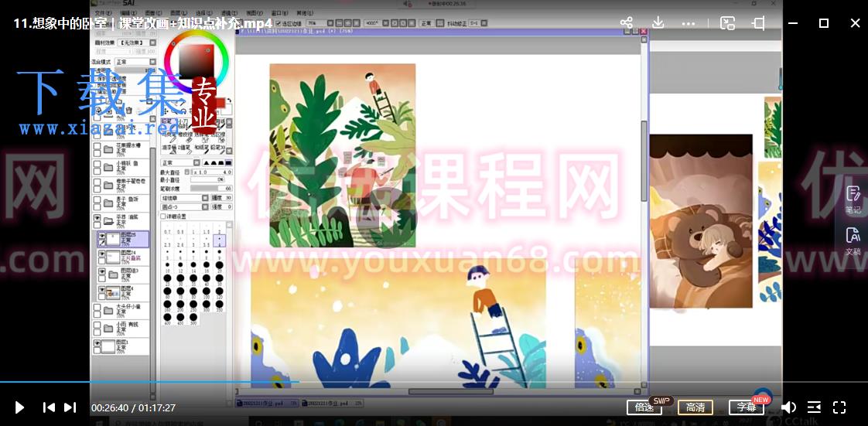This screenshot has height=426, width=868.
Task: Skip to the next video
Action: tap(70, 407)
